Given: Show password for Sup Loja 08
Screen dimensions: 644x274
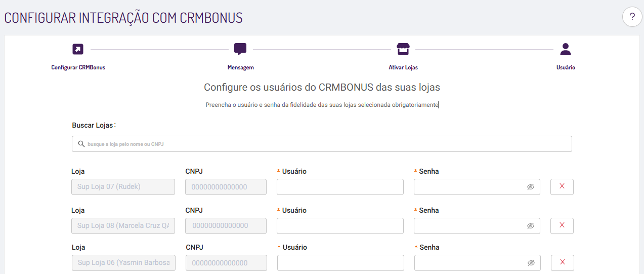Looking at the screenshot, I should [x=531, y=226].
